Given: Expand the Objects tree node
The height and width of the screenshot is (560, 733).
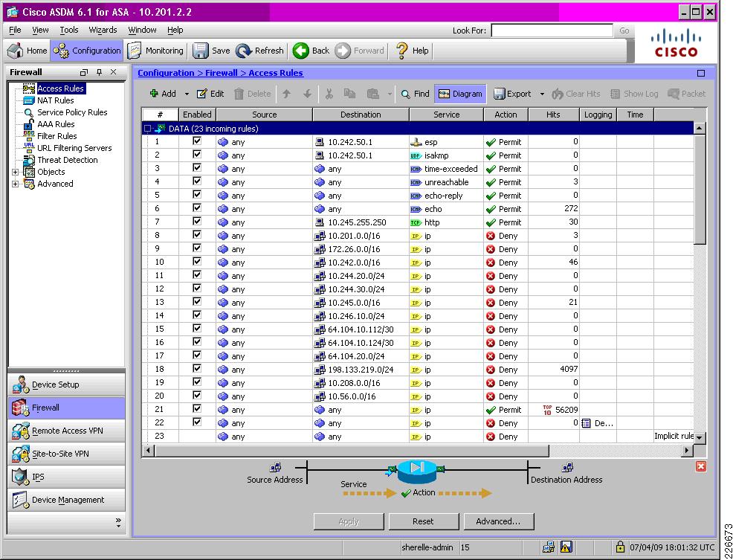Looking at the screenshot, I should (x=16, y=172).
